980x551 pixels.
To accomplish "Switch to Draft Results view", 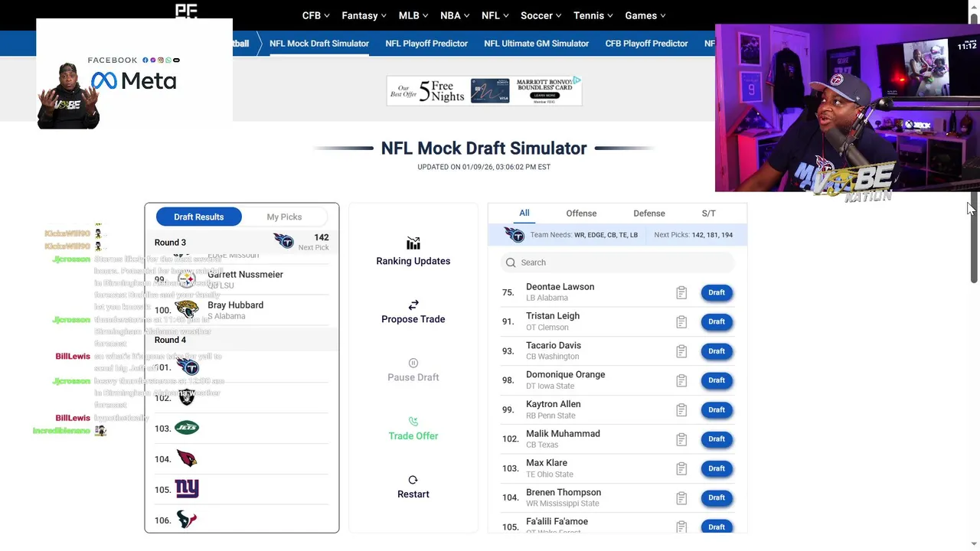I will 199,217.
